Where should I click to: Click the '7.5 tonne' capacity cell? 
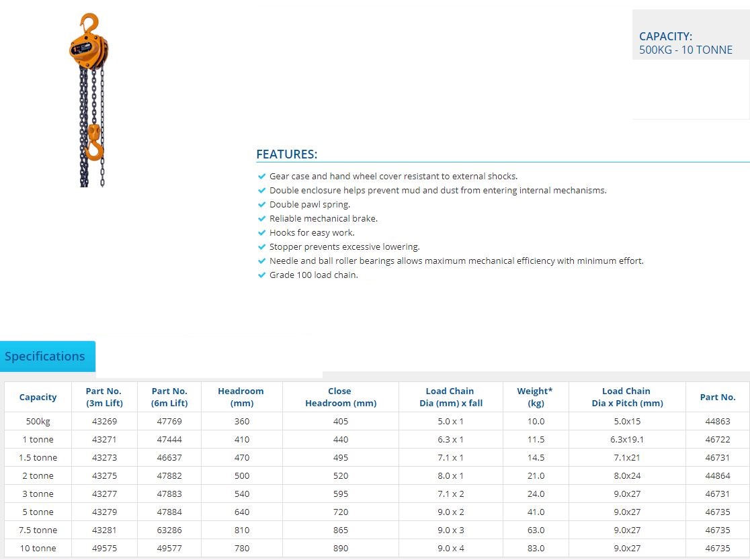pyautogui.click(x=38, y=530)
